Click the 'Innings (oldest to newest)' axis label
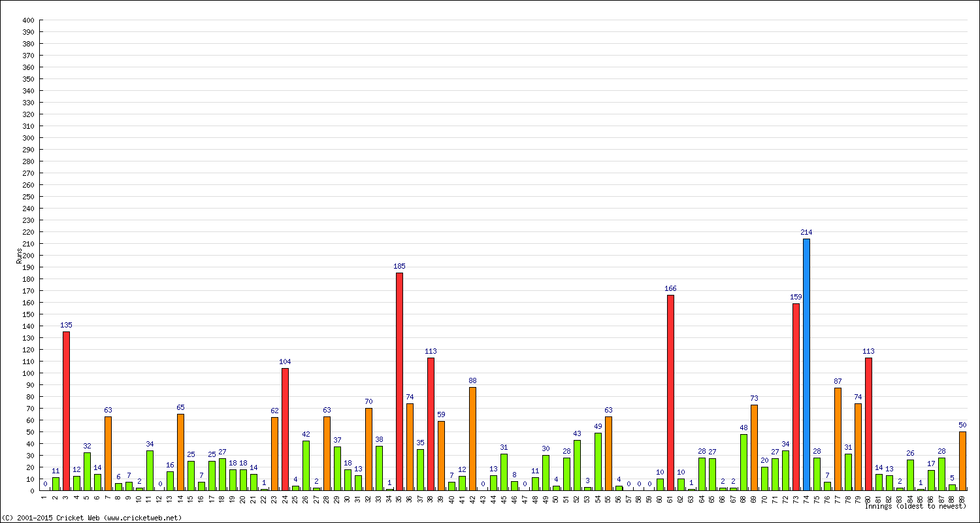The image size is (980, 523). (x=915, y=506)
